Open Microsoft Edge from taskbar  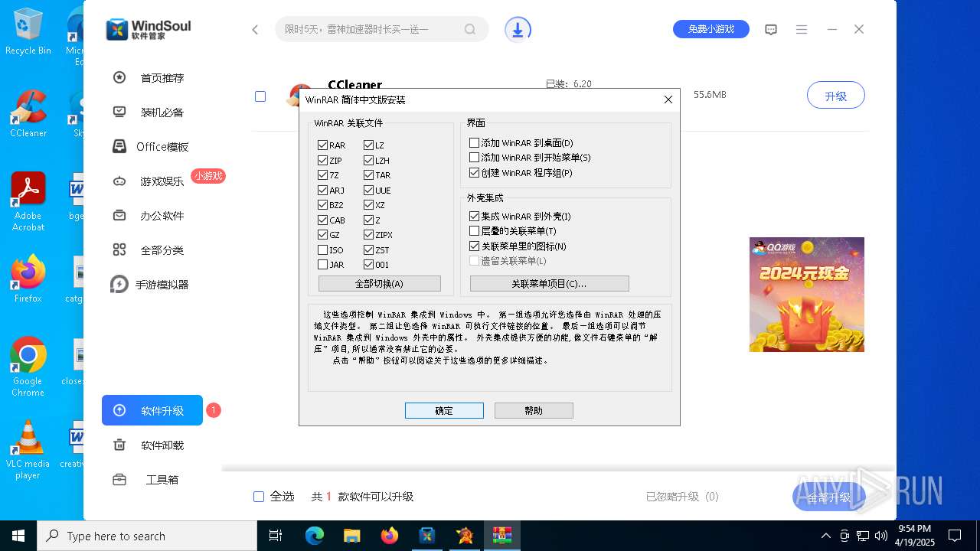pyautogui.click(x=315, y=536)
